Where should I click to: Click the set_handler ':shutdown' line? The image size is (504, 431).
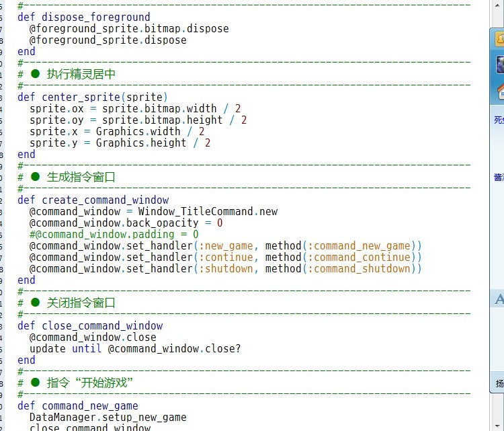click(225, 268)
